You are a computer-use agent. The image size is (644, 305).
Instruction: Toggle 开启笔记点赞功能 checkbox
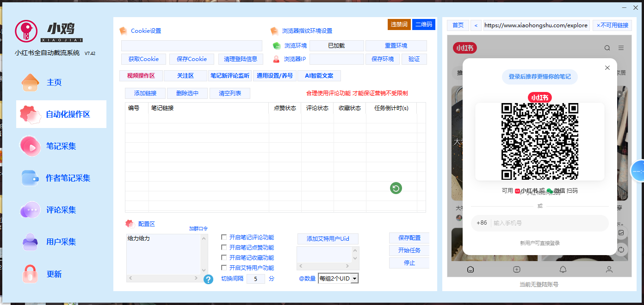pos(224,248)
